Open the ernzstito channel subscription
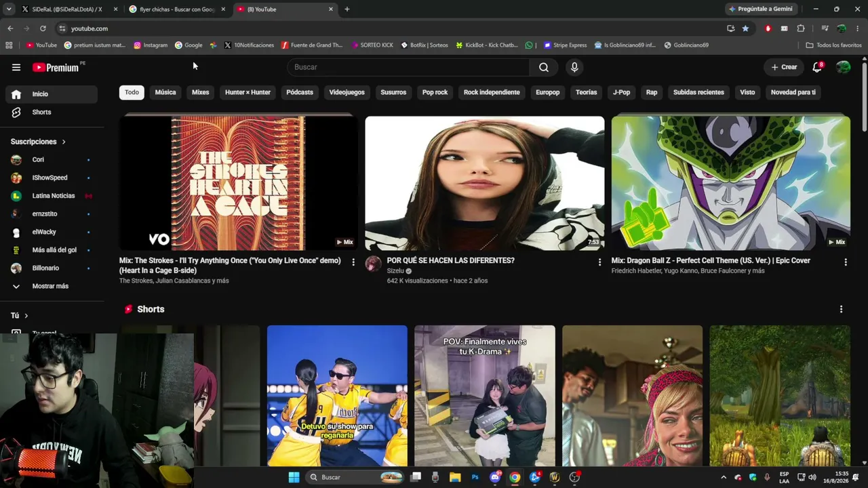Image resolution: width=868 pixels, height=488 pixels. click(x=52, y=214)
